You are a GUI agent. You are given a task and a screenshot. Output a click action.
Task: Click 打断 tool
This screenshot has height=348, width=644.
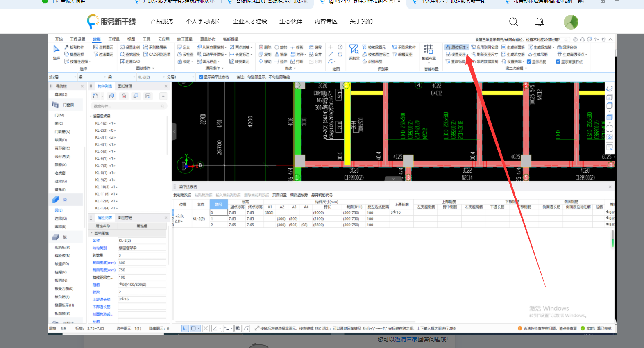click(x=297, y=61)
